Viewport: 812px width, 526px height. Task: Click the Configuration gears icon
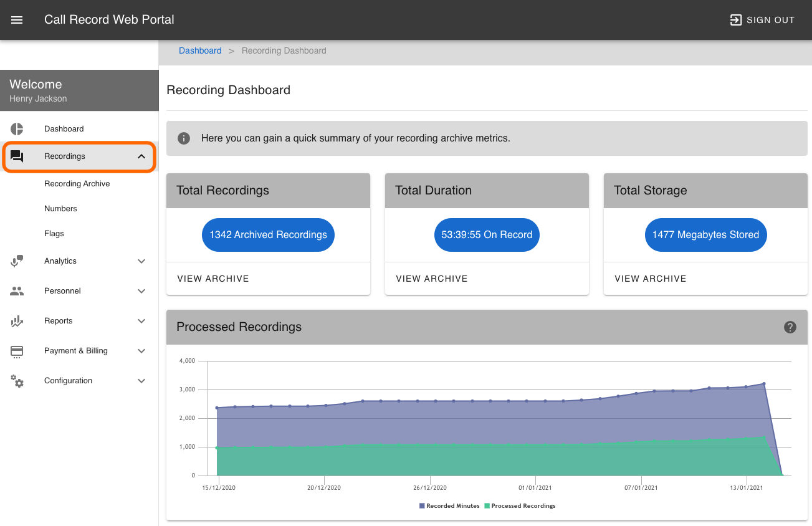click(x=17, y=381)
